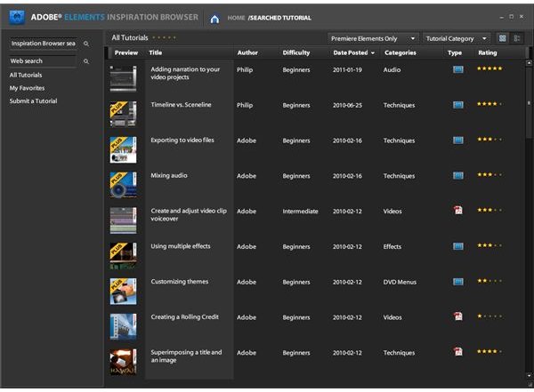Click the Title column header
534x392 pixels.
coord(155,52)
